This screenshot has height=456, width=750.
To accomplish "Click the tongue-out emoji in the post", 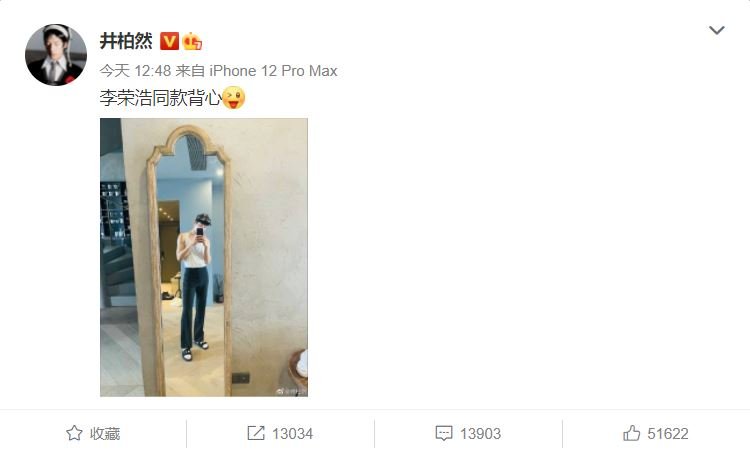I will 234,98.
